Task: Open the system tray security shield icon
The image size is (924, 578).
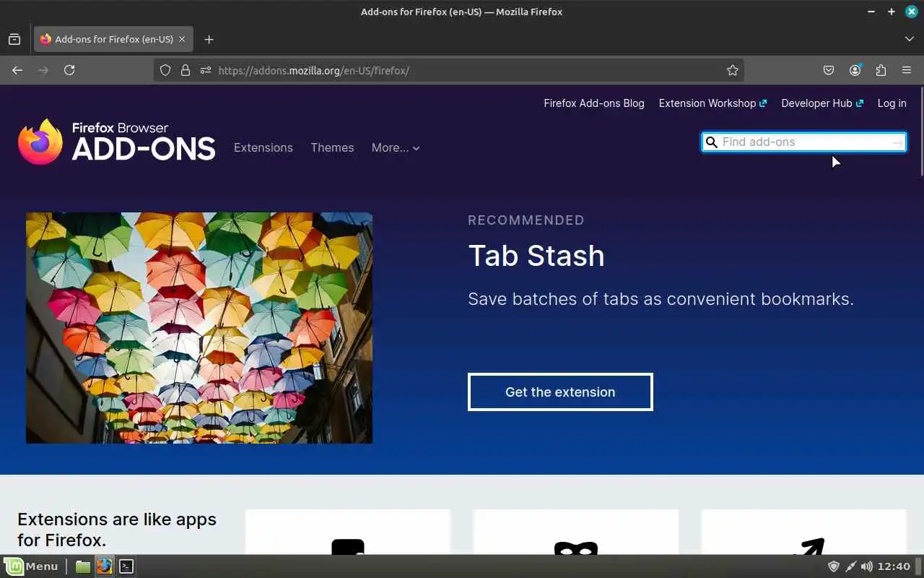Action: pyautogui.click(x=833, y=566)
